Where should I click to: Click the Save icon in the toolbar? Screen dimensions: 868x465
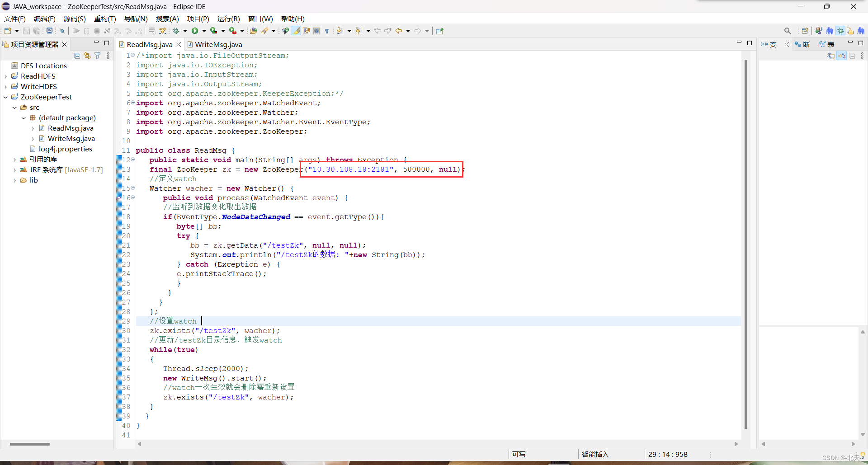(26, 31)
